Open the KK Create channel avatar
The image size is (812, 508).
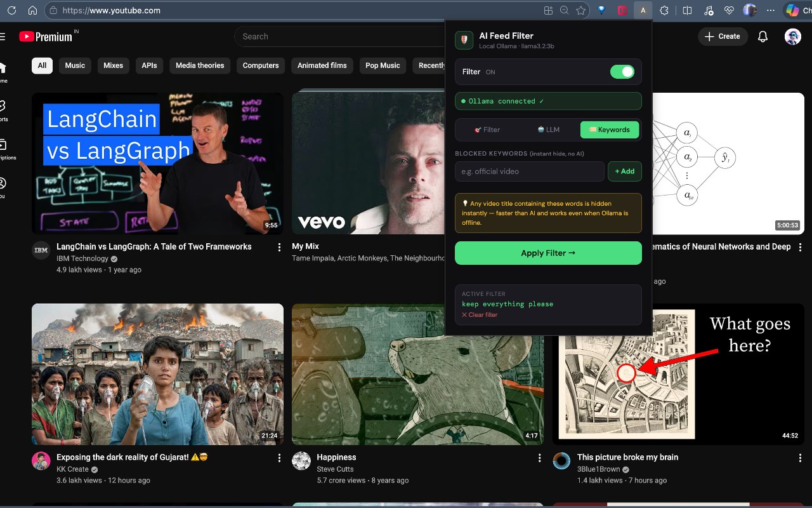coord(41,461)
